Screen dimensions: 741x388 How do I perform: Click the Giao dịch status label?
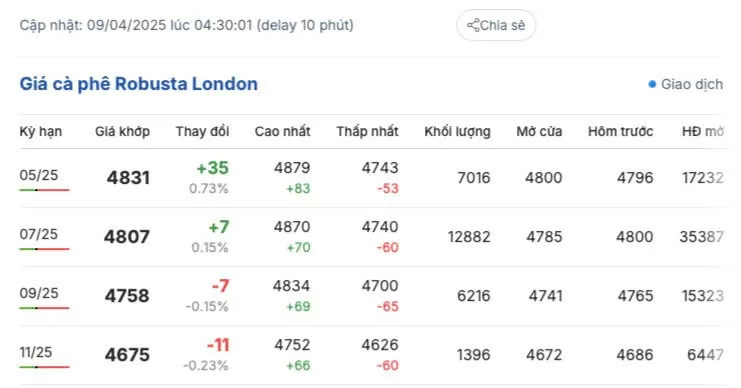(692, 85)
